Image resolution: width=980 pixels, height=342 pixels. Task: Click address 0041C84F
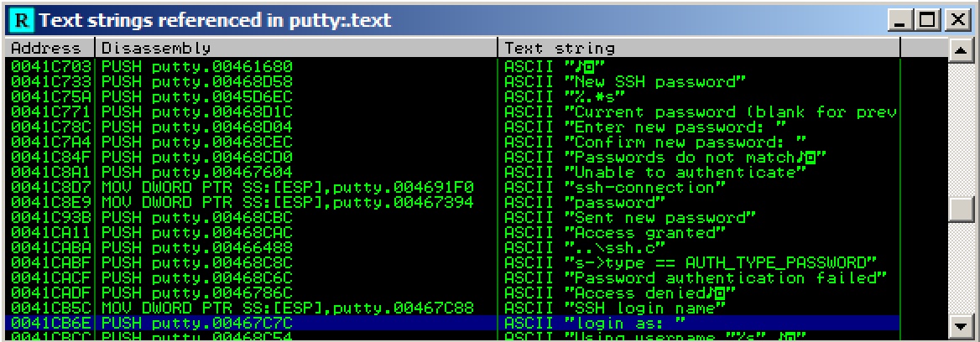tap(51, 157)
